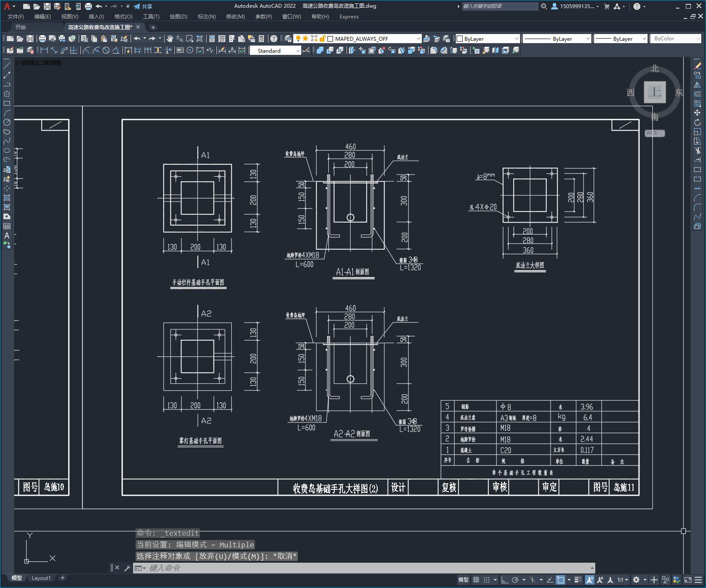The height and width of the screenshot is (588, 706).
Task: Select the Hatch tool
Action: coord(7,198)
